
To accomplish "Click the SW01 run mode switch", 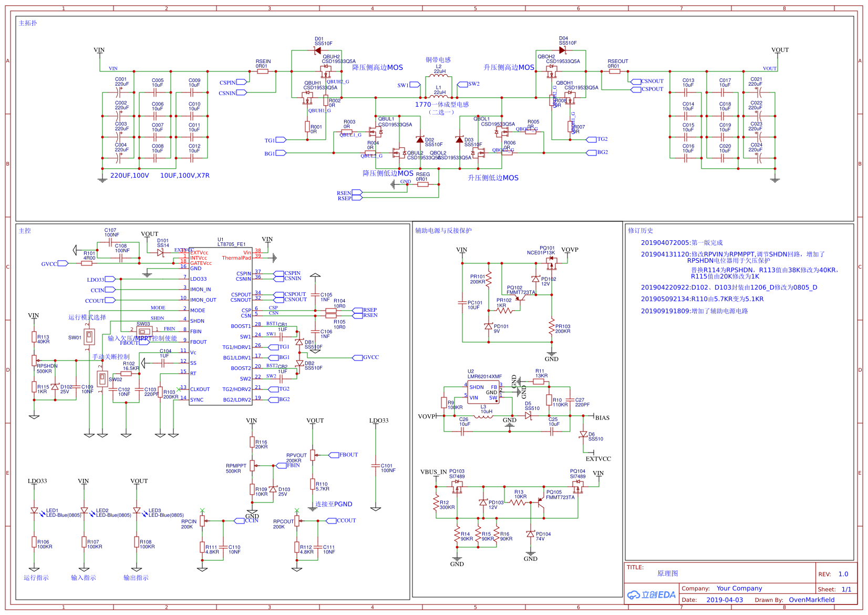I will tap(89, 337).
